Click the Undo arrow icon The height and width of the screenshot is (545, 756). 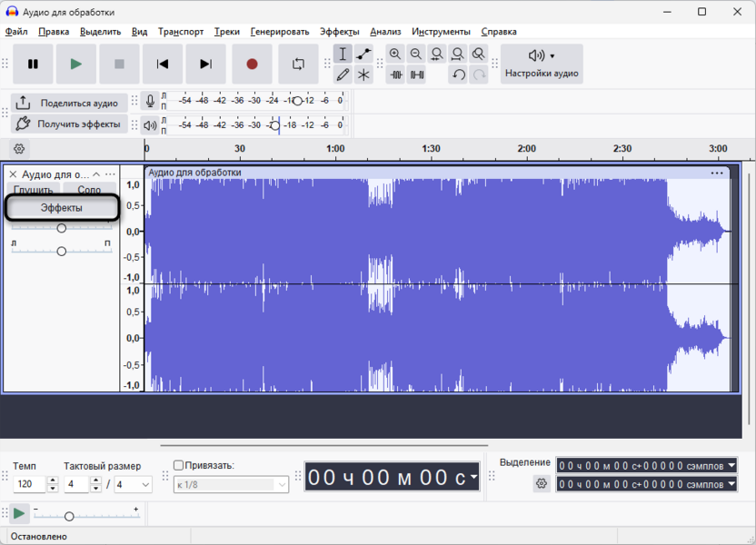(x=458, y=74)
